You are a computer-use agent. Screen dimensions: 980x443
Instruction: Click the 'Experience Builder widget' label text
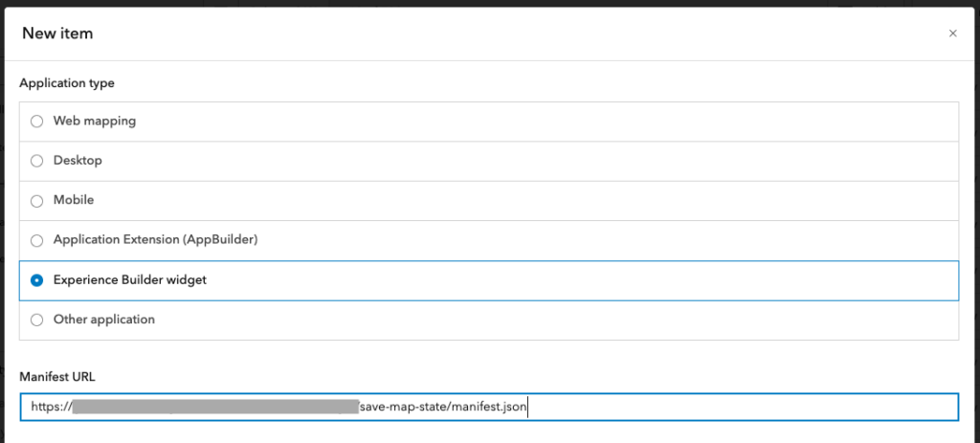[130, 280]
